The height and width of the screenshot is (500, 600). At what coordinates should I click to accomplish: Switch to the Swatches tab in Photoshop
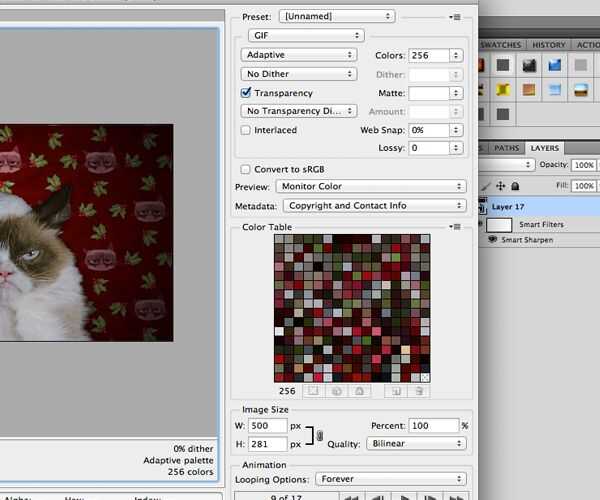501,45
